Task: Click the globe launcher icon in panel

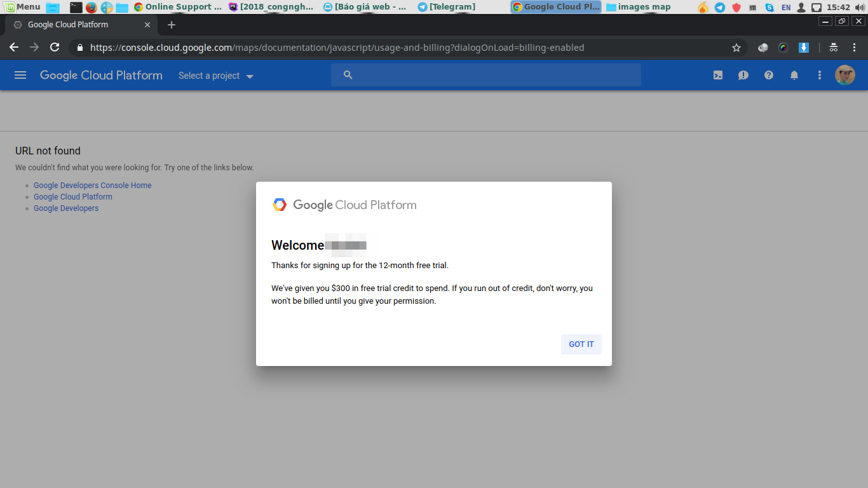Action: click(x=107, y=8)
